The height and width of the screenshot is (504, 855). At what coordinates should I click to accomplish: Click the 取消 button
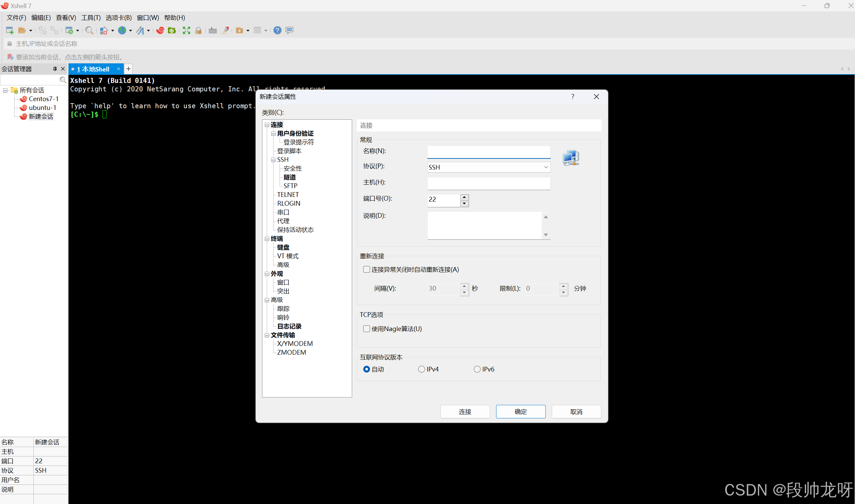(576, 412)
